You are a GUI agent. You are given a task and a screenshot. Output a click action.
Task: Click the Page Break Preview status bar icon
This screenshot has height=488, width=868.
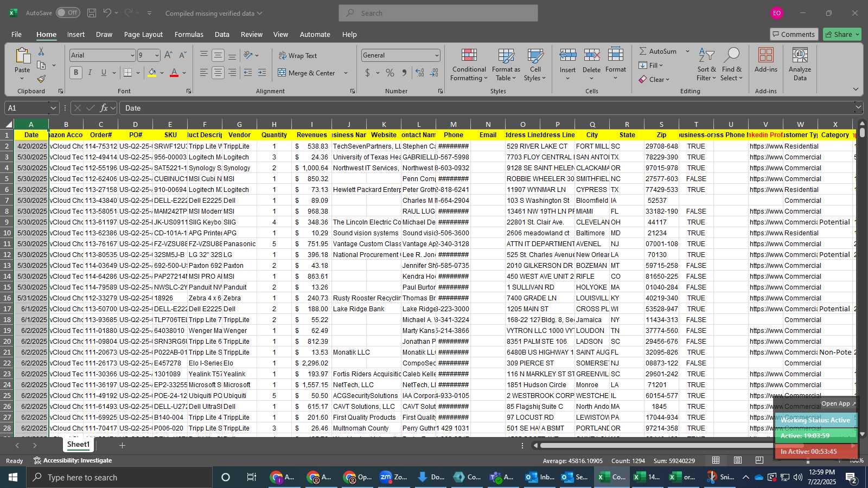pyautogui.click(x=759, y=460)
